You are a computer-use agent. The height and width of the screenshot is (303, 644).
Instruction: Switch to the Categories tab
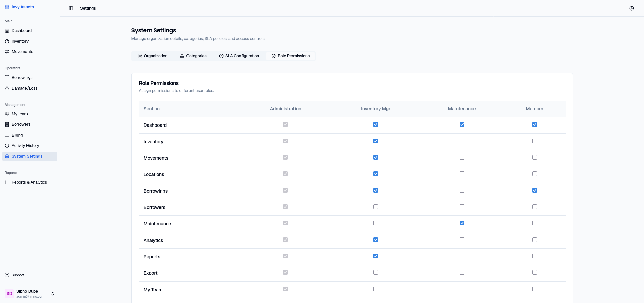(193, 56)
